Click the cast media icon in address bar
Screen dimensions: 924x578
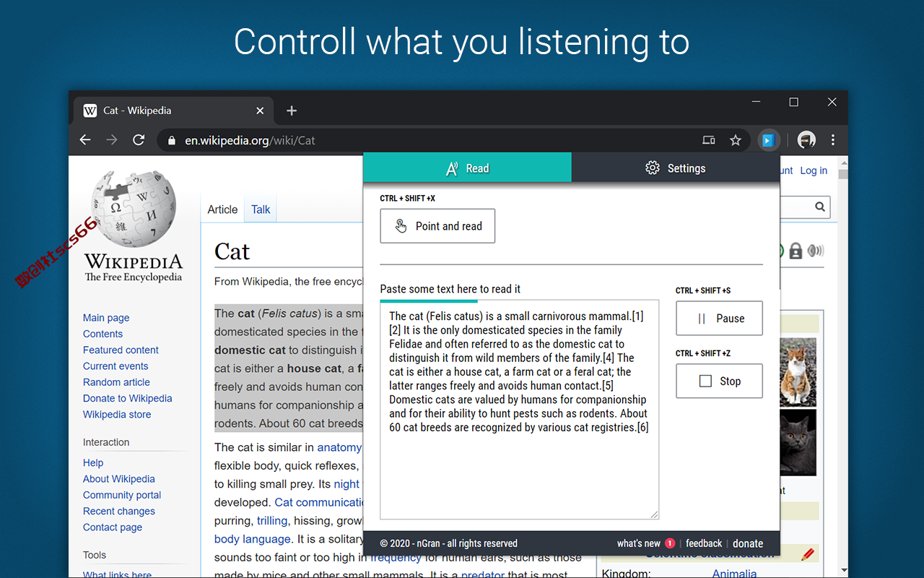[709, 140]
